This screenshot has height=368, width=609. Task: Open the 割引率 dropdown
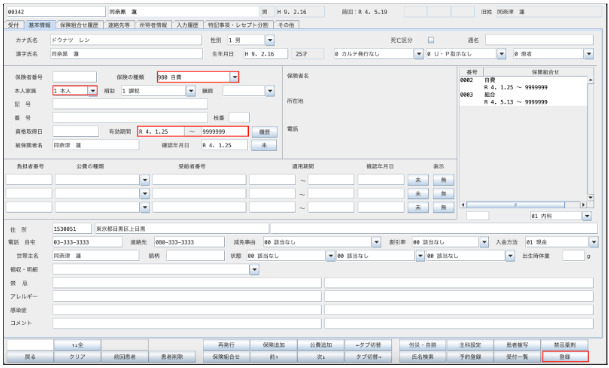(x=484, y=242)
